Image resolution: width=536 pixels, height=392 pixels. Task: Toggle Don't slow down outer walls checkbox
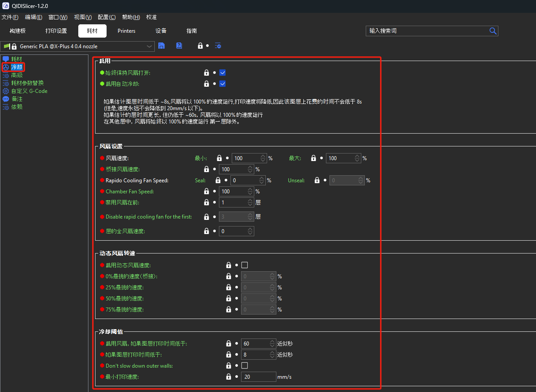pos(245,365)
